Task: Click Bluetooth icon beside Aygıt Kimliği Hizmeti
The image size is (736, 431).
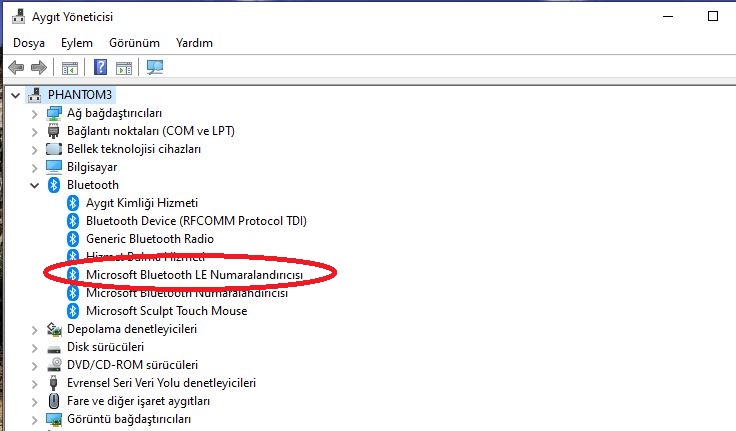Action: [72, 203]
